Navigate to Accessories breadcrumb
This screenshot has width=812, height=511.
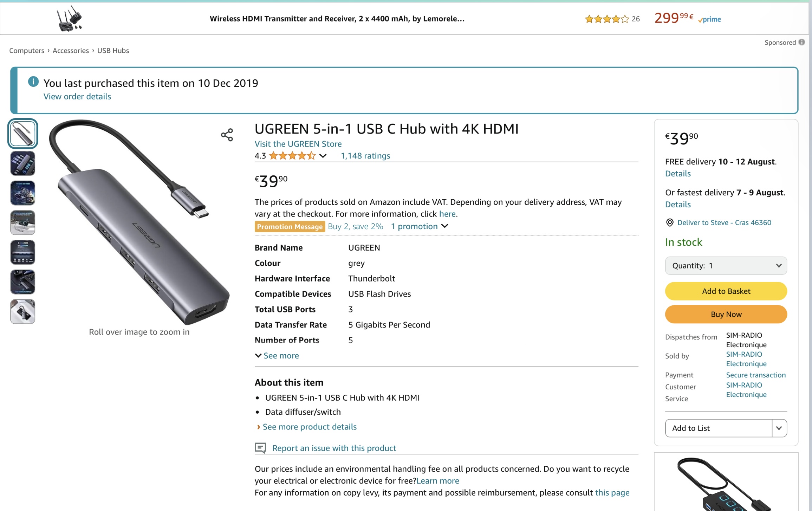coord(71,51)
